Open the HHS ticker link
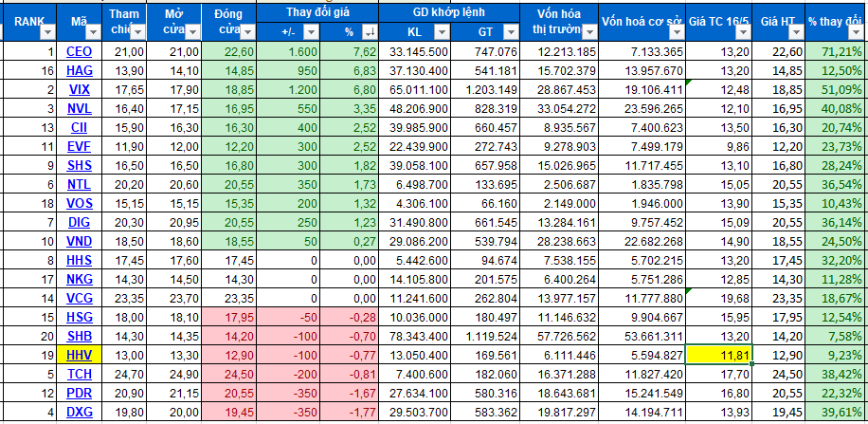The width and height of the screenshot is (868, 424). (80, 261)
